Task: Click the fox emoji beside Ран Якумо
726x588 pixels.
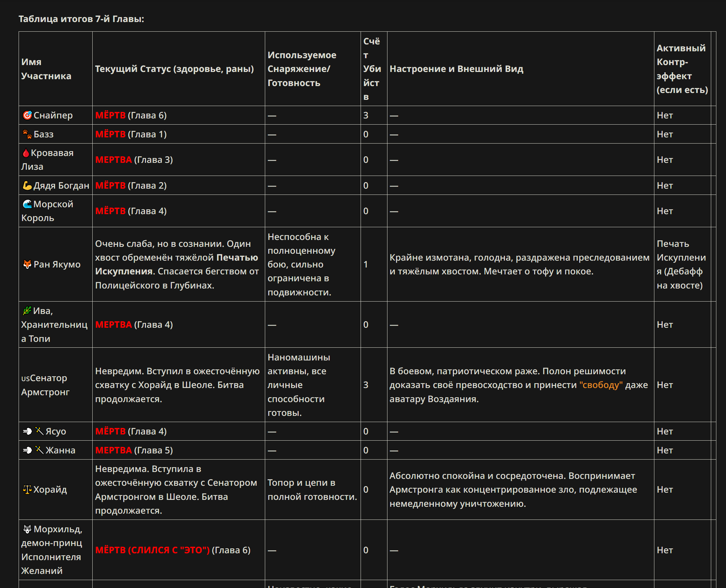Action: [x=27, y=264]
